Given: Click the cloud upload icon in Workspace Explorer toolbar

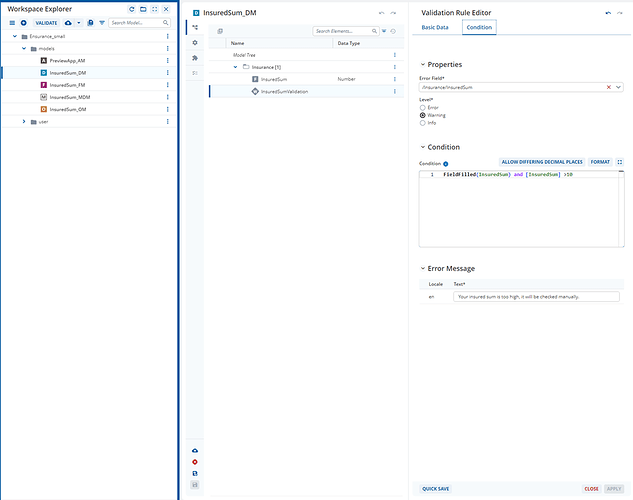Looking at the screenshot, I should tap(68, 23).
